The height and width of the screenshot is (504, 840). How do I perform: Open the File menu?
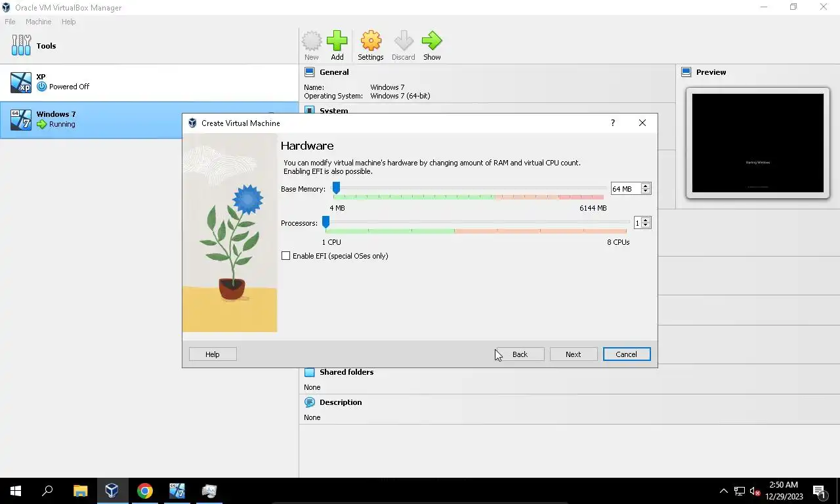coord(10,22)
